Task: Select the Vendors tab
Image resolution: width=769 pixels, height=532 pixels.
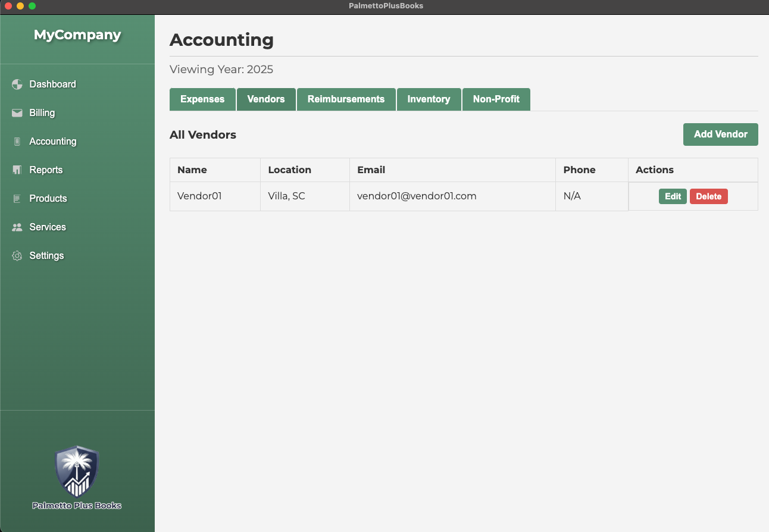Action: pos(266,99)
